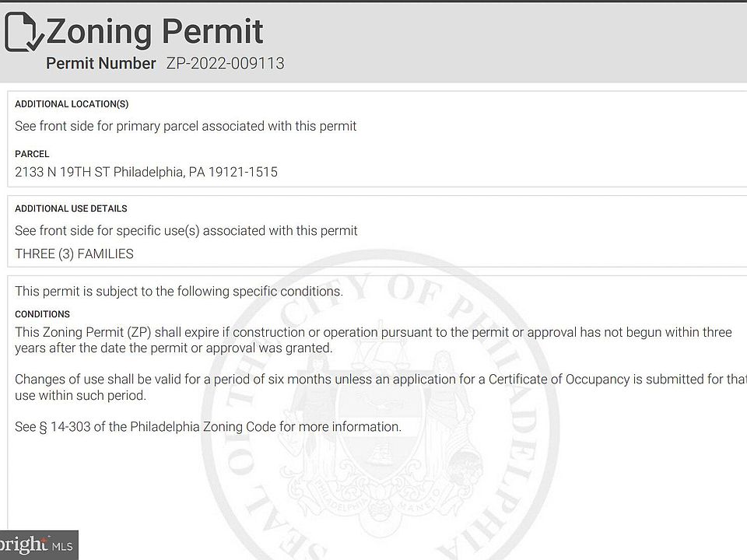747x560 pixels.
Task: Click the CONDITIONS heading
Action: (42, 314)
